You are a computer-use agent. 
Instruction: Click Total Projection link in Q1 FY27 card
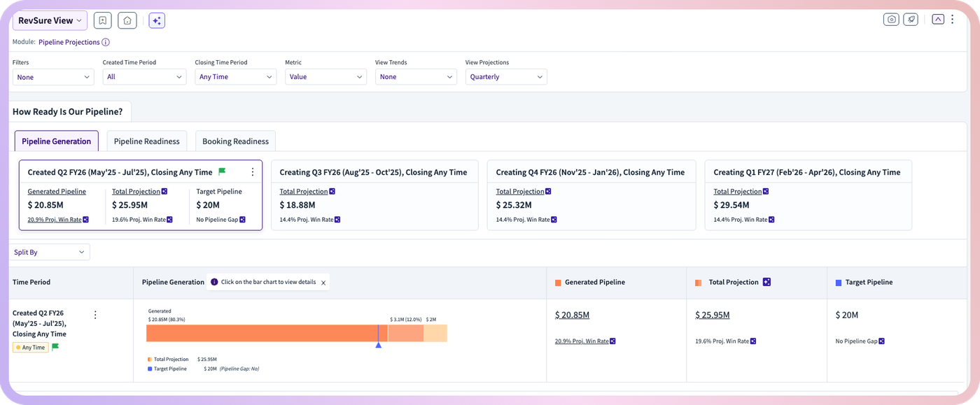(x=738, y=192)
